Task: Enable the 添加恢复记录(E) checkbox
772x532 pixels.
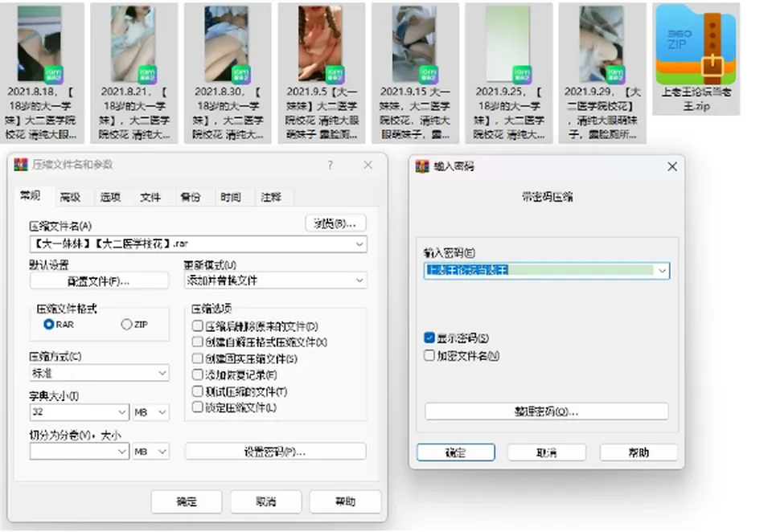Action: click(198, 374)
